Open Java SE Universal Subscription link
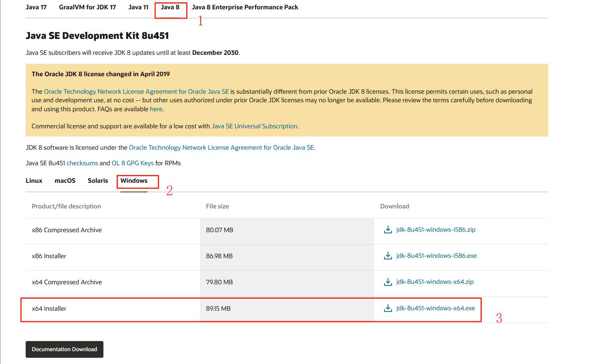Image resolution: width=598 pixels, height=364 pixels. click(255, 126)
